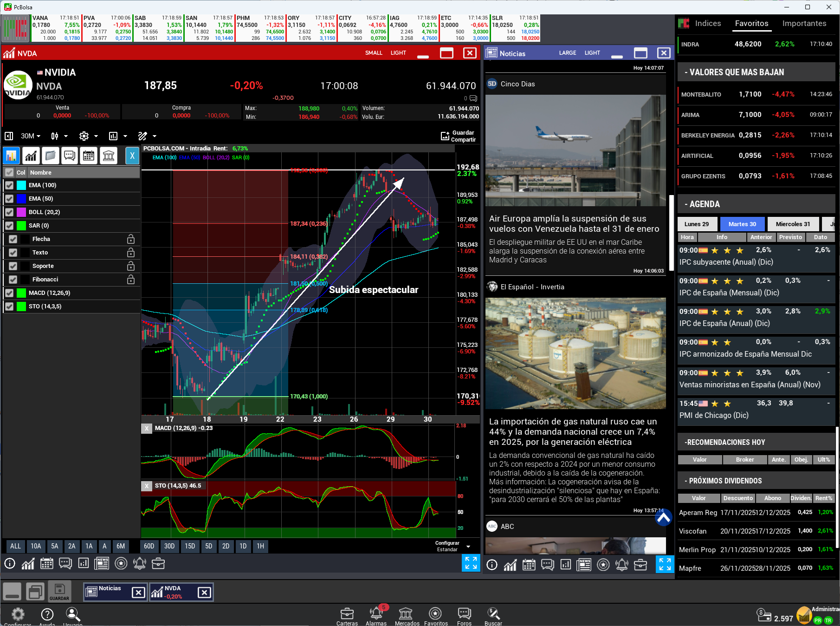Open the calendar icon in chart sidebar tabs
This screenshot has height=626, width=840.
(x=89, y=156)
